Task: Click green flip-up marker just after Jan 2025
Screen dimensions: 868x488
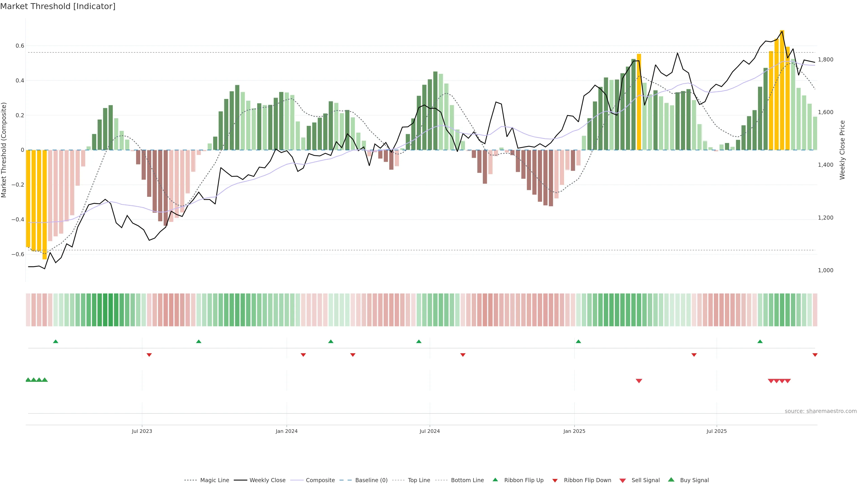Action: [x=579, y=342]
